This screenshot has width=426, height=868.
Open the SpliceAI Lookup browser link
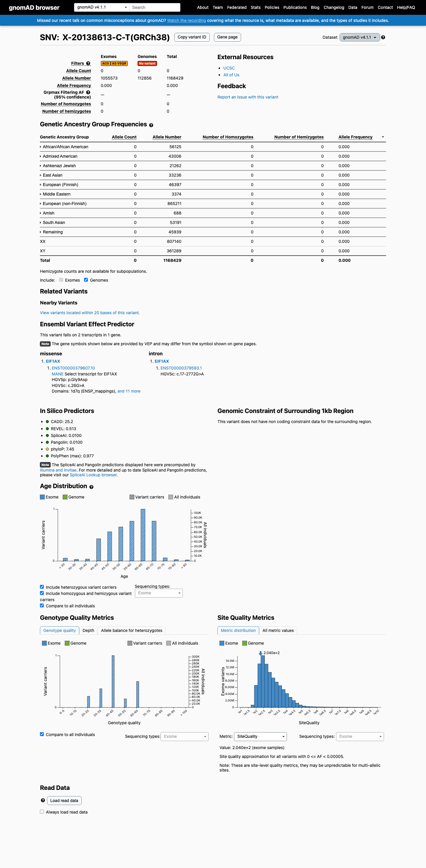[x=93, y=475]
